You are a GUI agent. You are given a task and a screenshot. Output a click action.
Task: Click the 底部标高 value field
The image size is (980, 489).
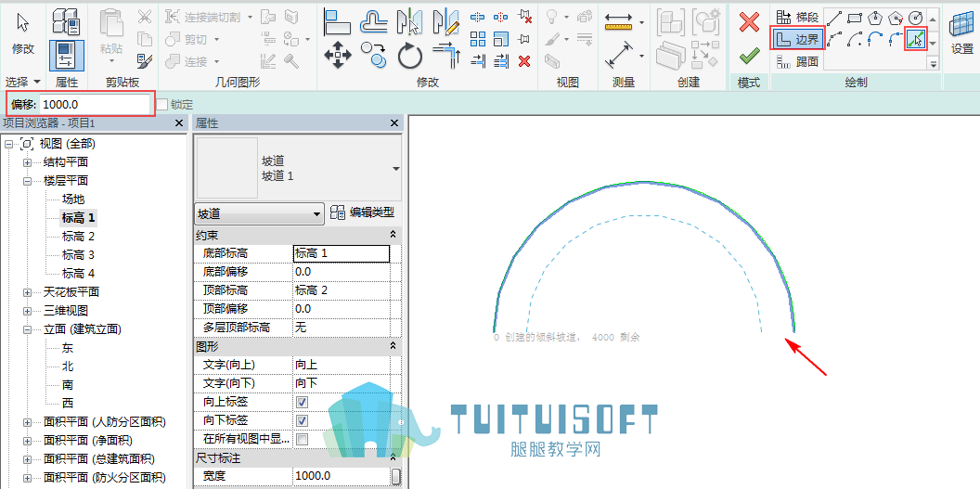pos(342,253)
